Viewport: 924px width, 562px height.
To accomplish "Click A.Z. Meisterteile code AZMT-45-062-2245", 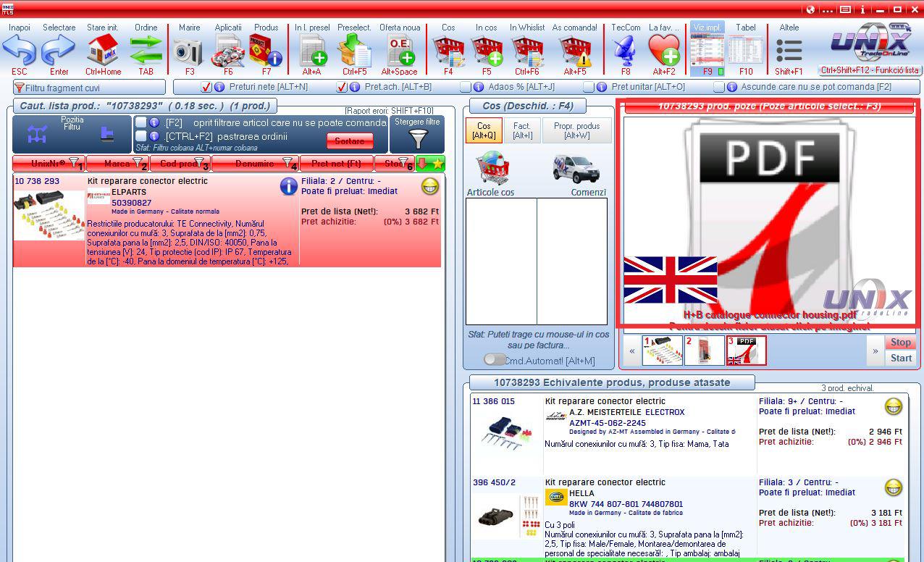I will pyautogui.click(x=607, y=423).
